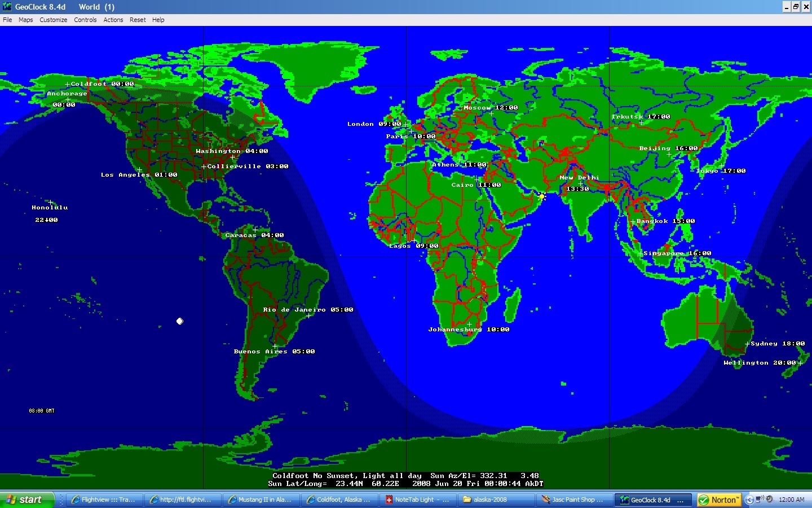Click the Johannesburg 10:00 label

469,330
